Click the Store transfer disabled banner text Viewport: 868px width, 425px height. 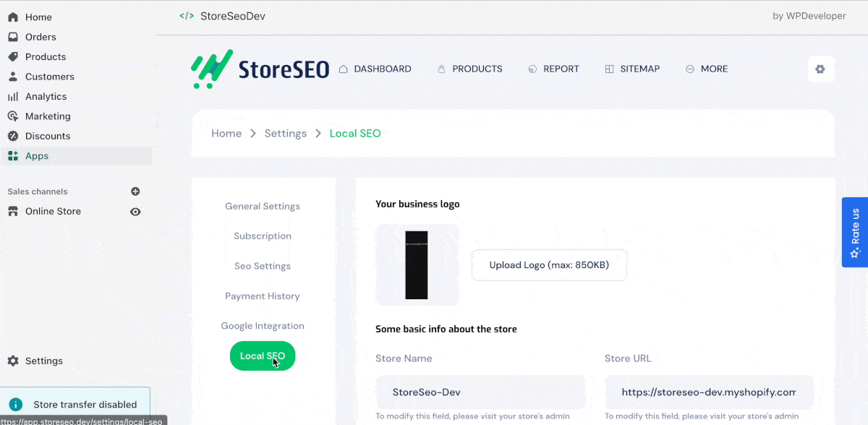tap(85, 405)
